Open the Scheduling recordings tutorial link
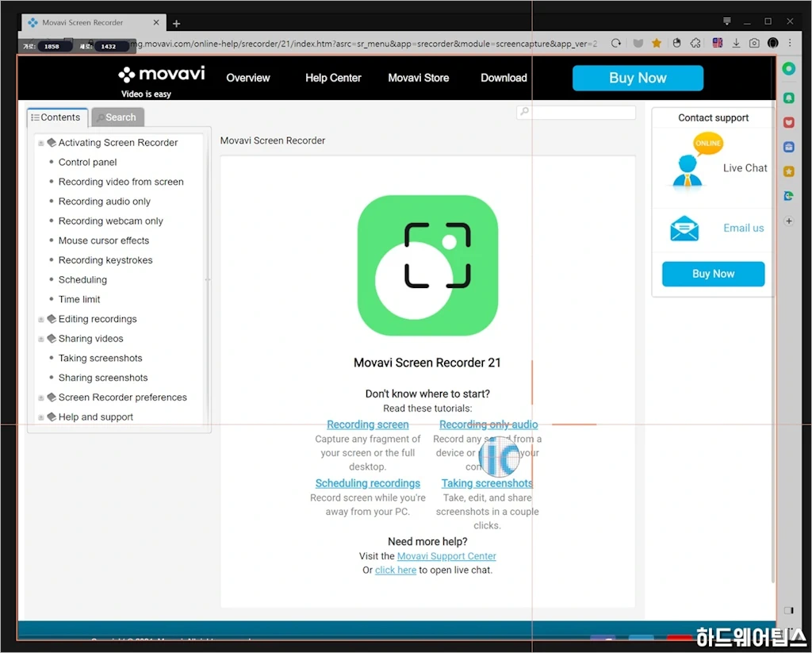 point(368,483)
